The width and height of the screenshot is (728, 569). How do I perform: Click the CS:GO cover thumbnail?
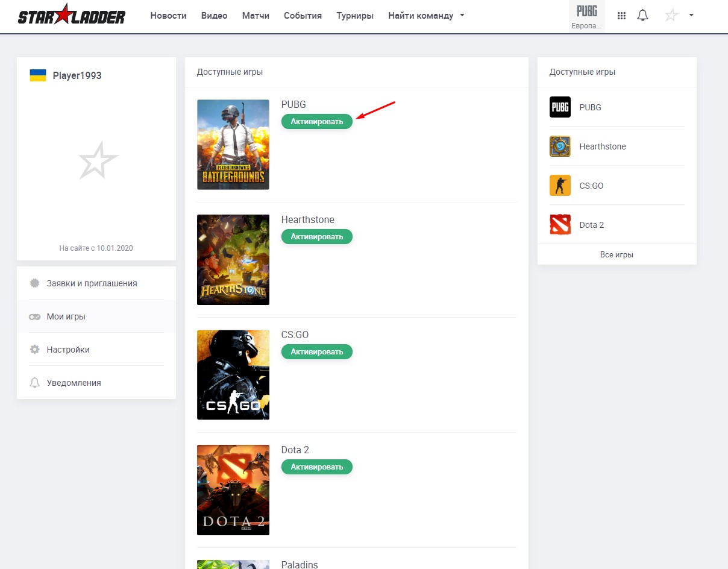pos(233,375)
